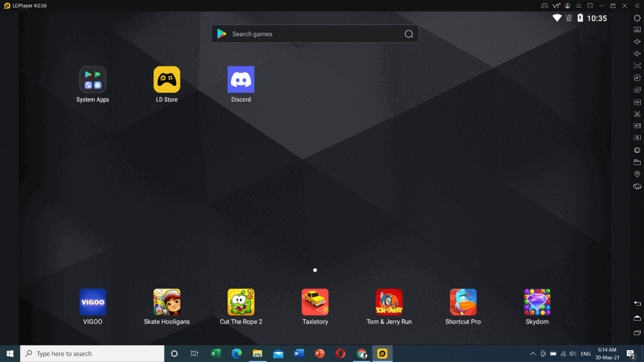644x362 pixels.
Task: Open Cortana from the taskbar
Action: (x=174, y=353)
